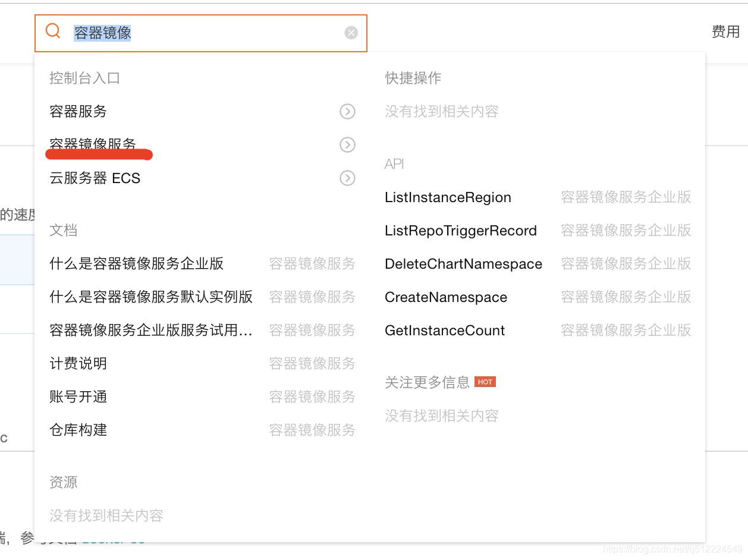Image resolution: width=748 pixels, height=560 pixels.
Task: Open the 账号开通 document
Action: (78, 397)
